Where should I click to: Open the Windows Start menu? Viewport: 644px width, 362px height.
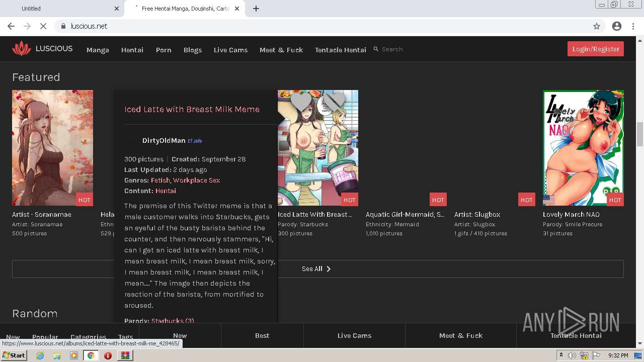click(x=14, y=355)
